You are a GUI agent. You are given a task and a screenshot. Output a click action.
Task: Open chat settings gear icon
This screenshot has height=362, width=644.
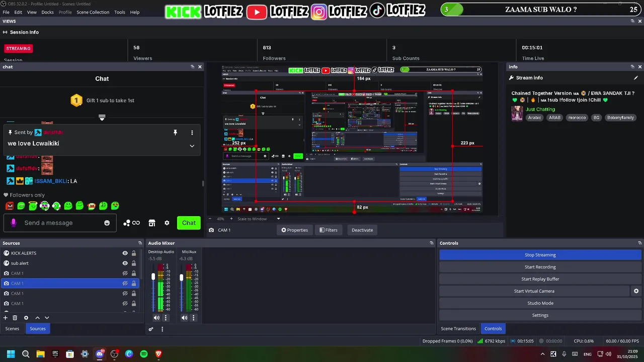click(x=167, y=223)
